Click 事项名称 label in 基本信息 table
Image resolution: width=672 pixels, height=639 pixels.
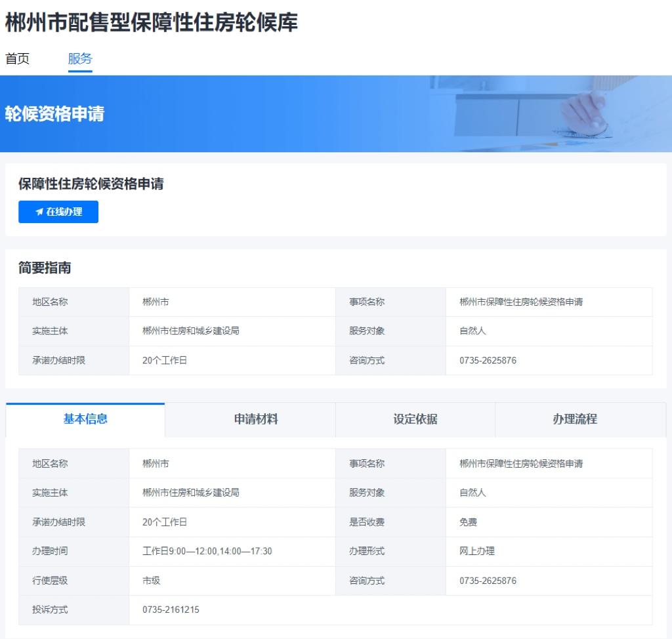[x=367, y=464]
